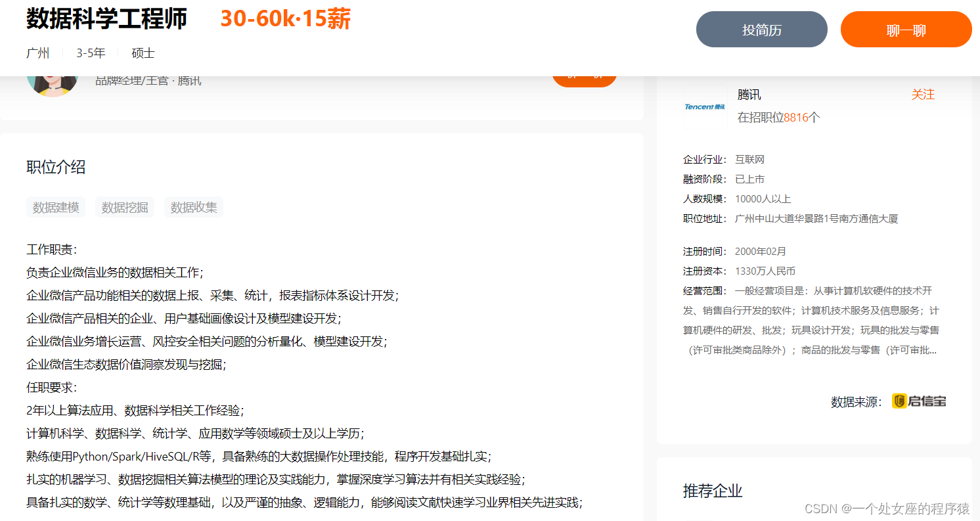Click the location text 广州
Screen dimensions: 980x521
pos(38,53)
